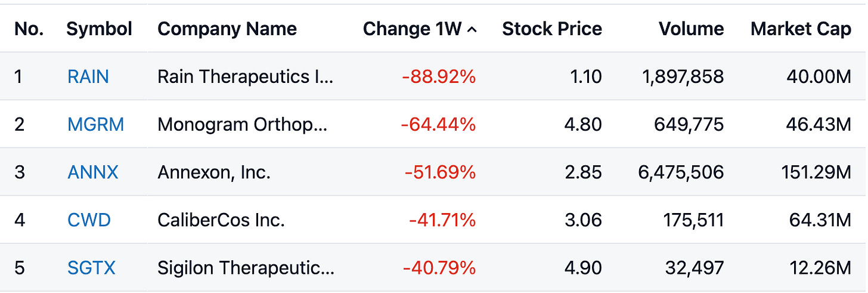This screenshot has height=293, width=868.
Task: Sort by the Volume column header
Action: [x=692, y=29]
